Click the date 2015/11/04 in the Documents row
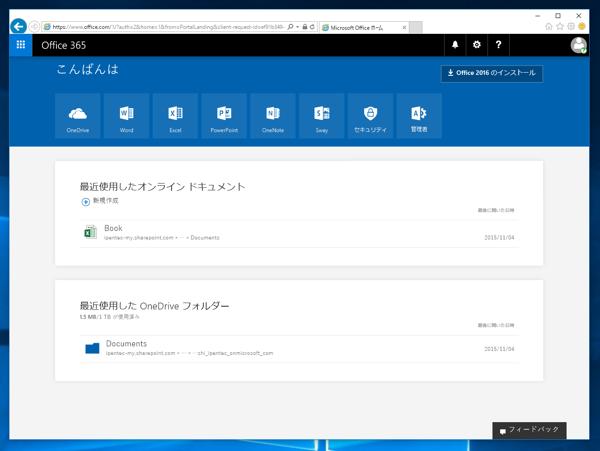 [x=499, y=349]
